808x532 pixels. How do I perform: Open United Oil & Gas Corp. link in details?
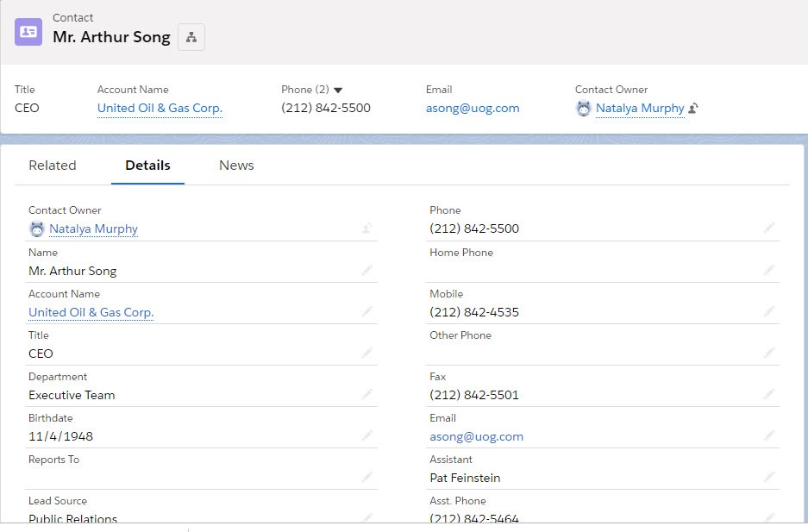pyautogui.click(x=91, y=312)
